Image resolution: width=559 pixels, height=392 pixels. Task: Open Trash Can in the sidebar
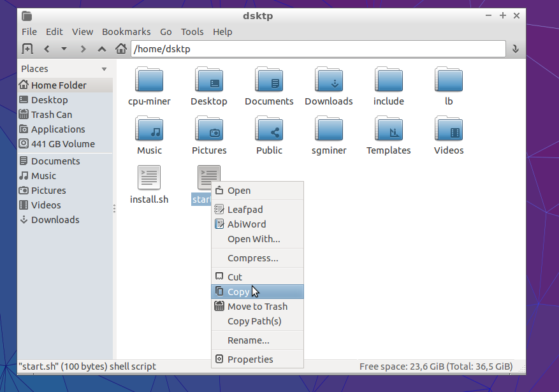[51, 115]
